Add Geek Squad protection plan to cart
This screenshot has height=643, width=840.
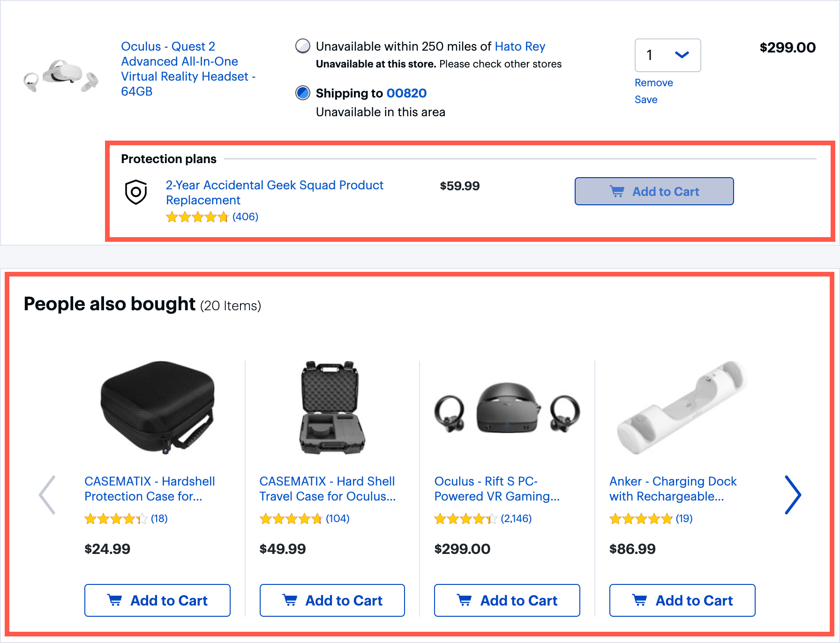tap(654, 191)
